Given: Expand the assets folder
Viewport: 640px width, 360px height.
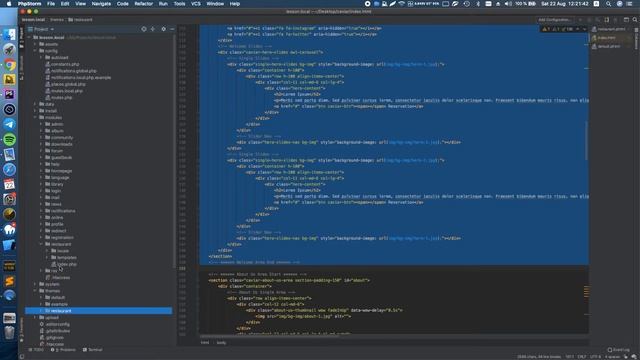Looking at the screenshot, I should pyautogui.click(x=35, y=44).
